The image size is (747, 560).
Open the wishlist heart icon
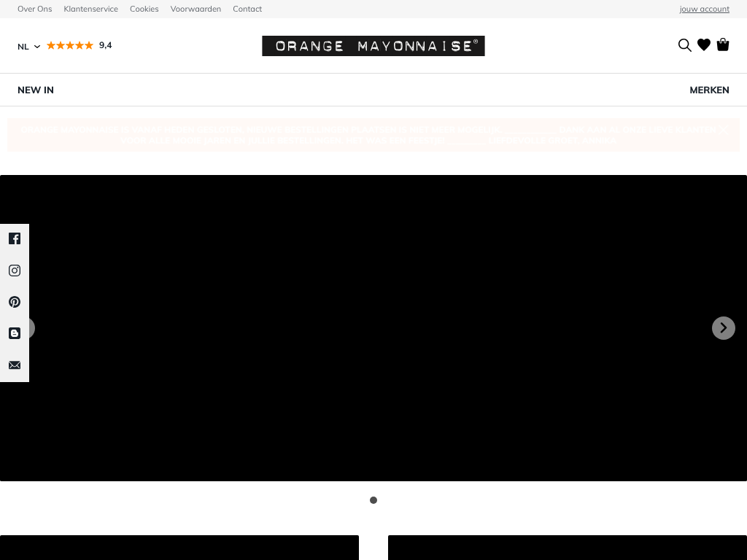point(704,45)
